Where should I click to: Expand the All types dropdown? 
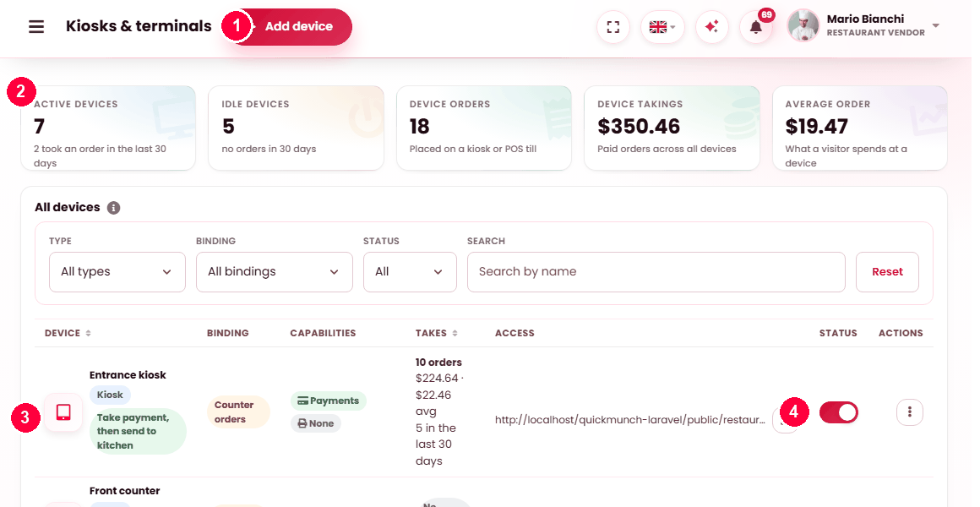(117, 272)
